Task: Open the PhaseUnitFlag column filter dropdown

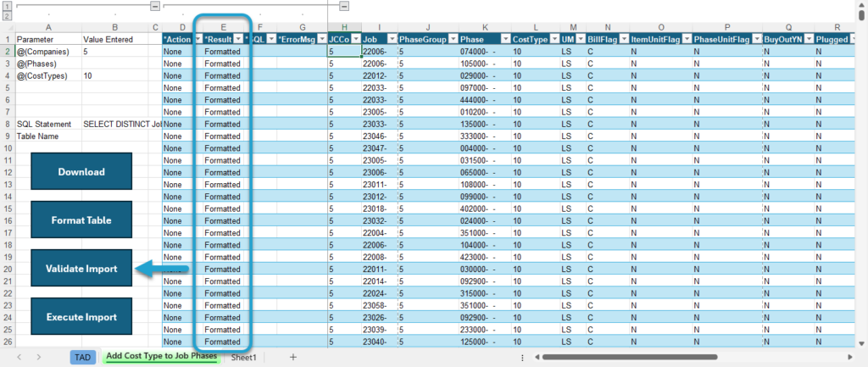Action: pos(756,39)
